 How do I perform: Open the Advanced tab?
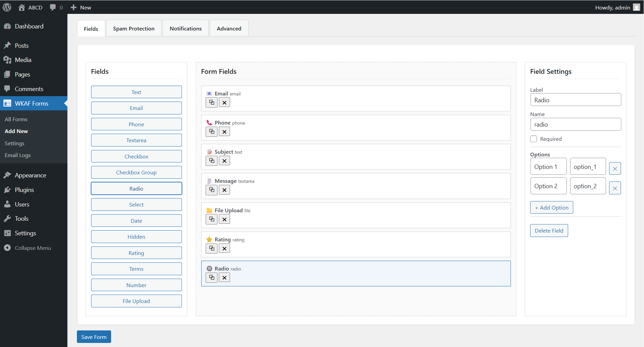pos(229,28)
